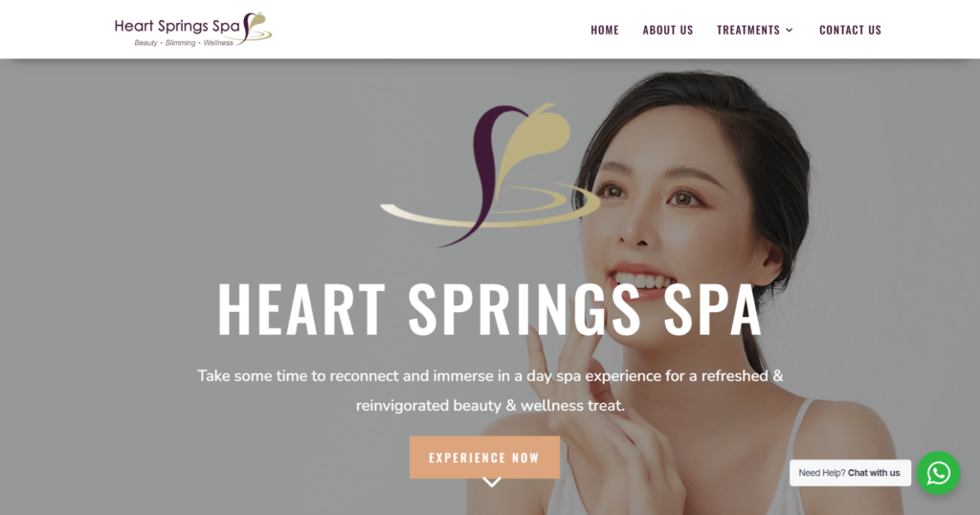Click the blank white header area between logo and Home

[432, 30]
